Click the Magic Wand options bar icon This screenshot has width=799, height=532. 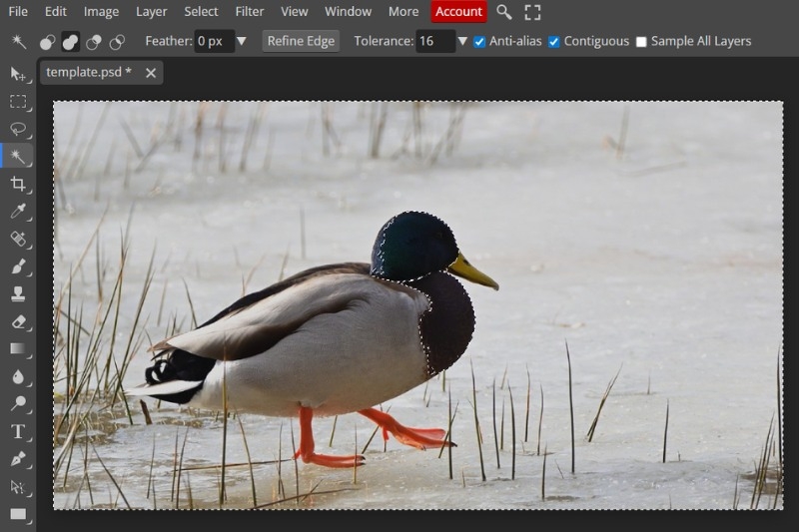click(x=19, y=41)
